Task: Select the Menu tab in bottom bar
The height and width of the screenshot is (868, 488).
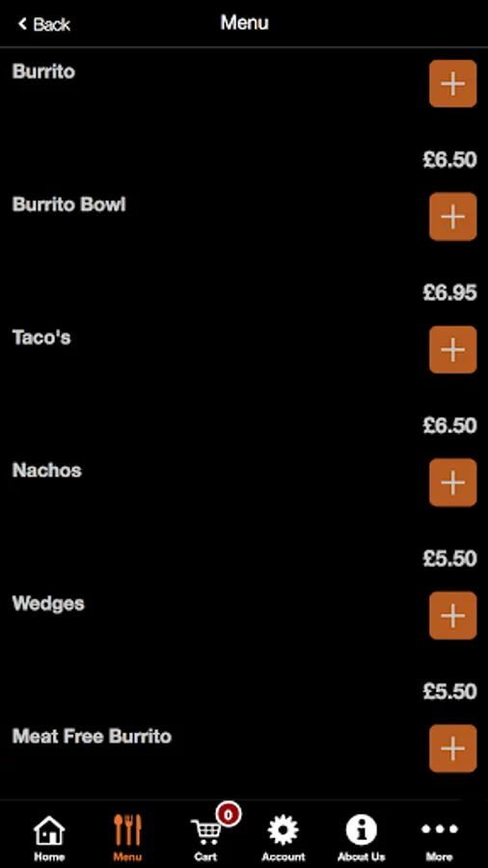Action: pos(127,839)
